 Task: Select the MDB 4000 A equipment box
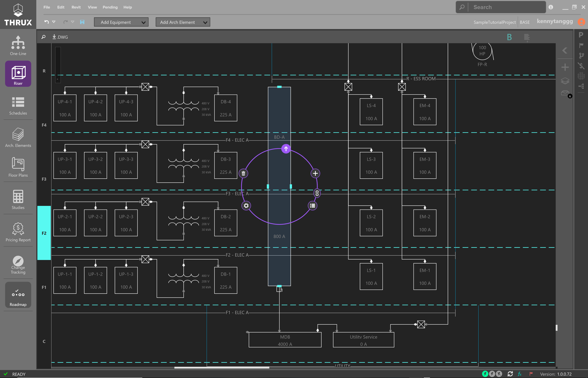pyautogui.click(x=285, y=340)
